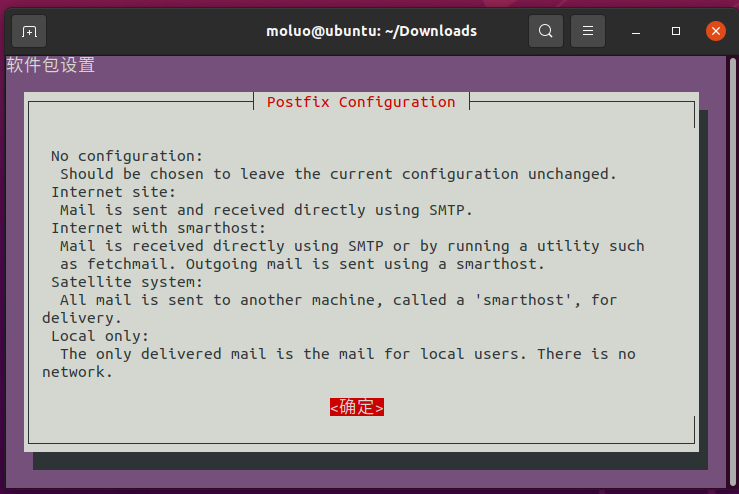Click the 'Internet site:' line
739x494 pixels.
click(113, 192)
